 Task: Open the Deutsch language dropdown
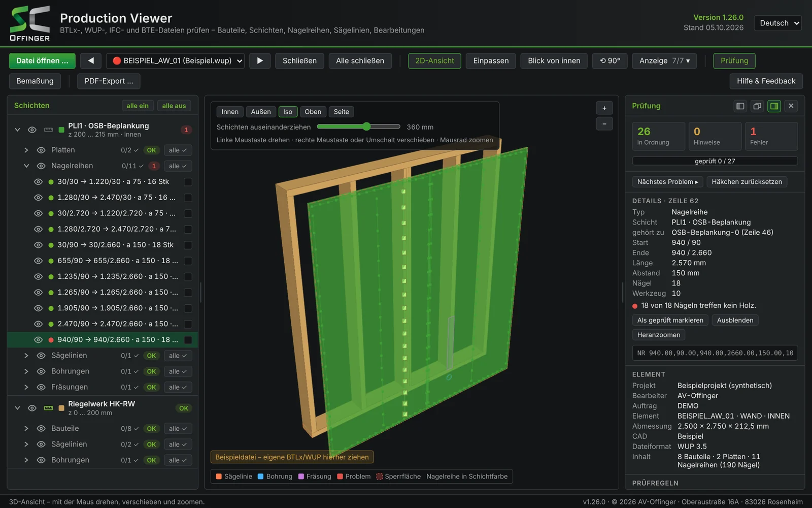pyautogui.click(x=778, y=23)
